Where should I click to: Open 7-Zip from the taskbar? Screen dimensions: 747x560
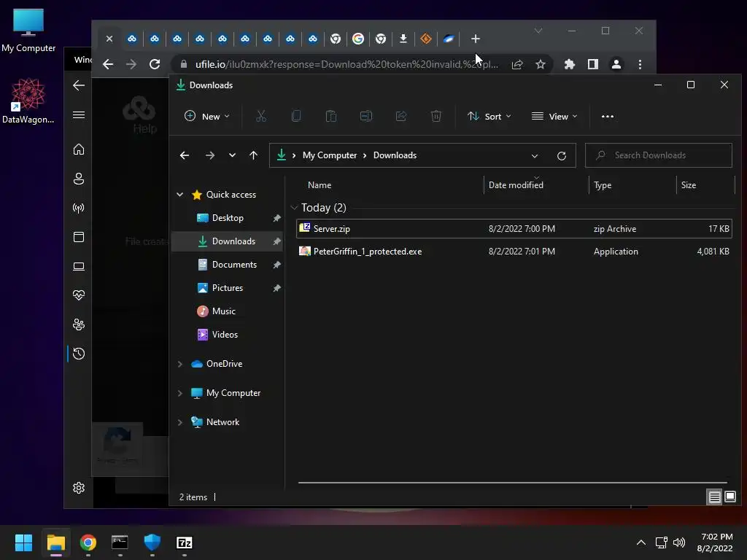click(185, 542)
